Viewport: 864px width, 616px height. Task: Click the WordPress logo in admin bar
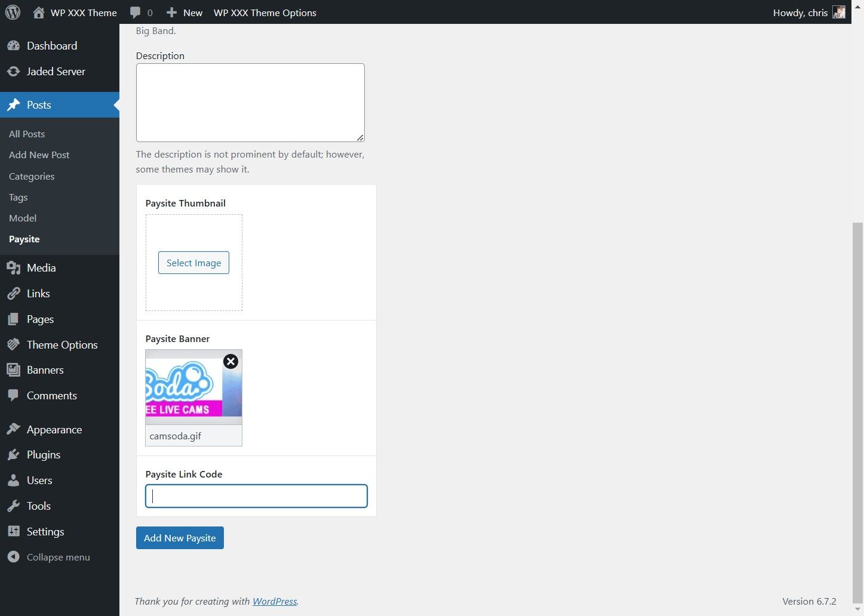pyautogui.click(x=13, y=12)
